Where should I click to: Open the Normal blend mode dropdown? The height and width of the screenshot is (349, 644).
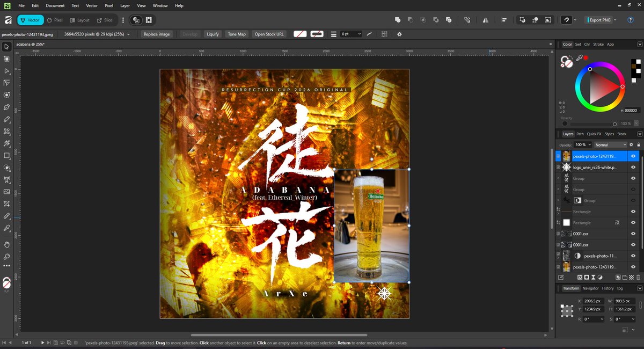(610, 144)
